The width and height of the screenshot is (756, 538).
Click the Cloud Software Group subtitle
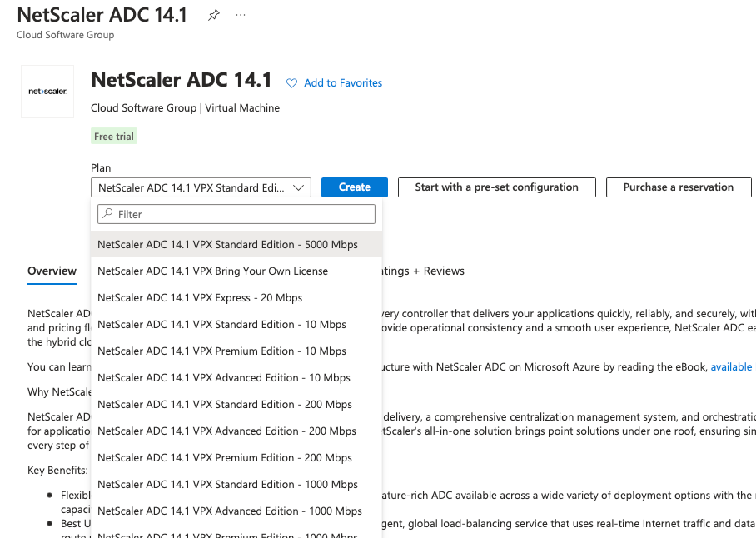click(66, 35)
